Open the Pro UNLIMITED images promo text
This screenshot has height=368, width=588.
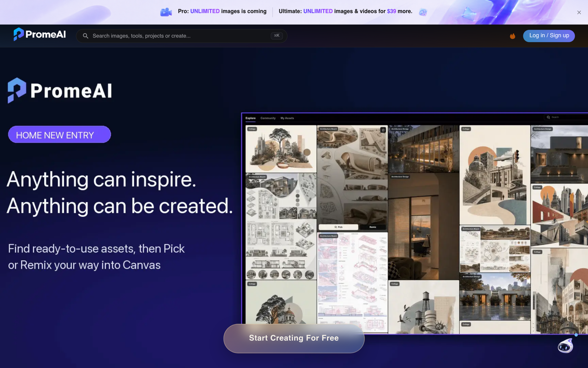click(222, 11)
